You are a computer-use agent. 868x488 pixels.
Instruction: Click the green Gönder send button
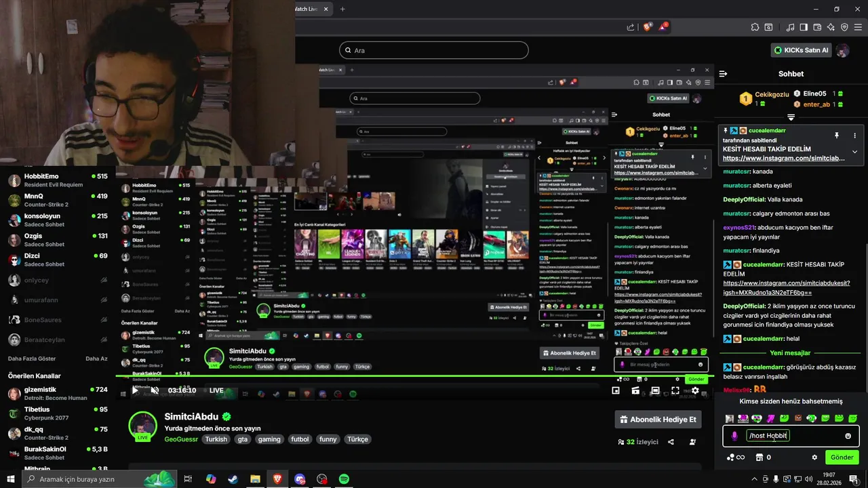click(x=842, y=457)
